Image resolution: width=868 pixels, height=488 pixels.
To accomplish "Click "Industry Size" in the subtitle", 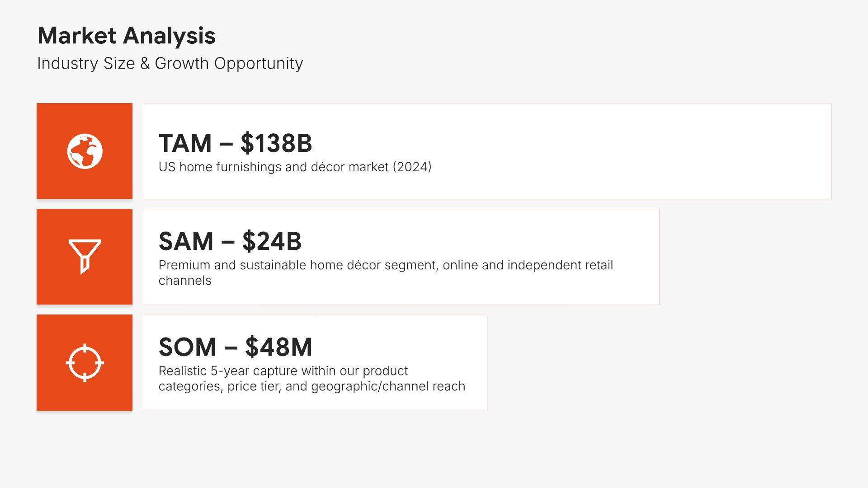I will (86, 64).
